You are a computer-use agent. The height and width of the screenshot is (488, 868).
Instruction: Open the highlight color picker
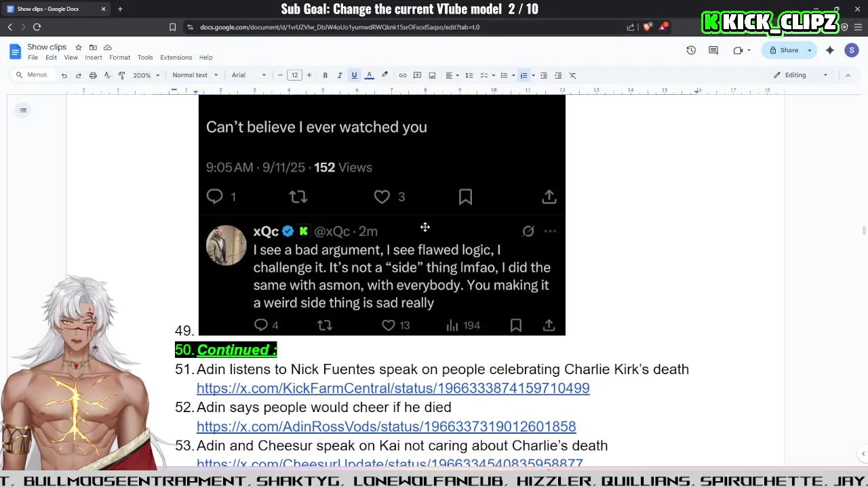point(384,75)
